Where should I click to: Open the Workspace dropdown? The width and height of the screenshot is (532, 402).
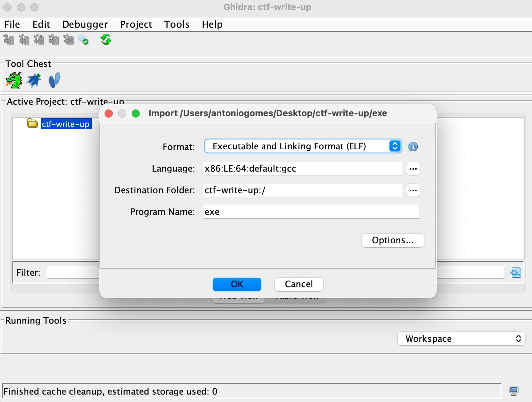[x=461, y=338]
